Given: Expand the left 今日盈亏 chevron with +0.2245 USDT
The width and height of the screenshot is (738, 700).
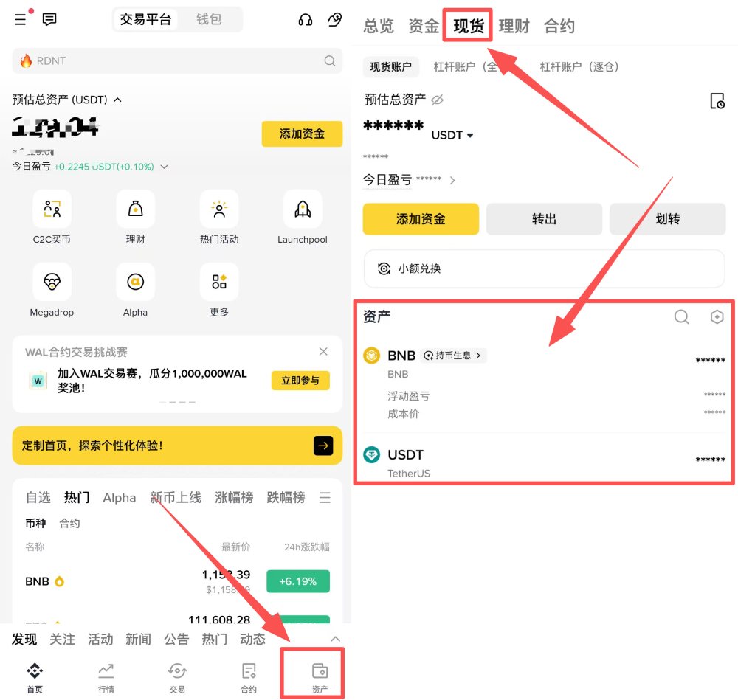Looking at the screenshot, I should [165, 167].
